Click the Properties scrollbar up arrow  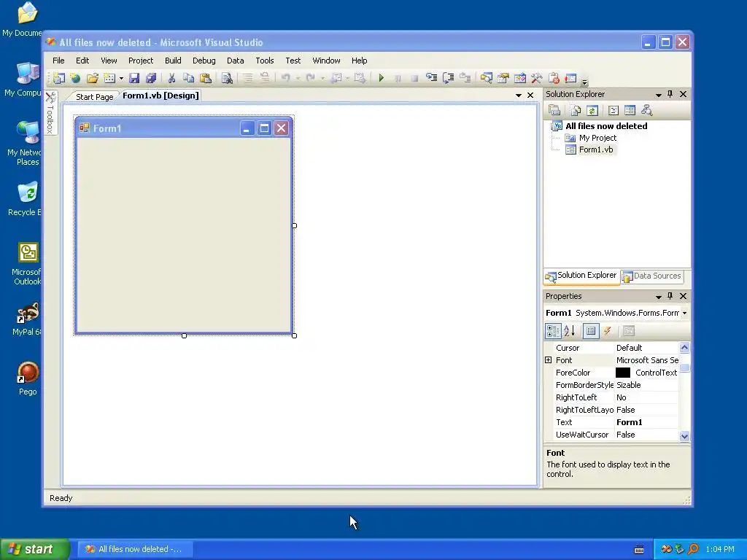coord(684,347)
